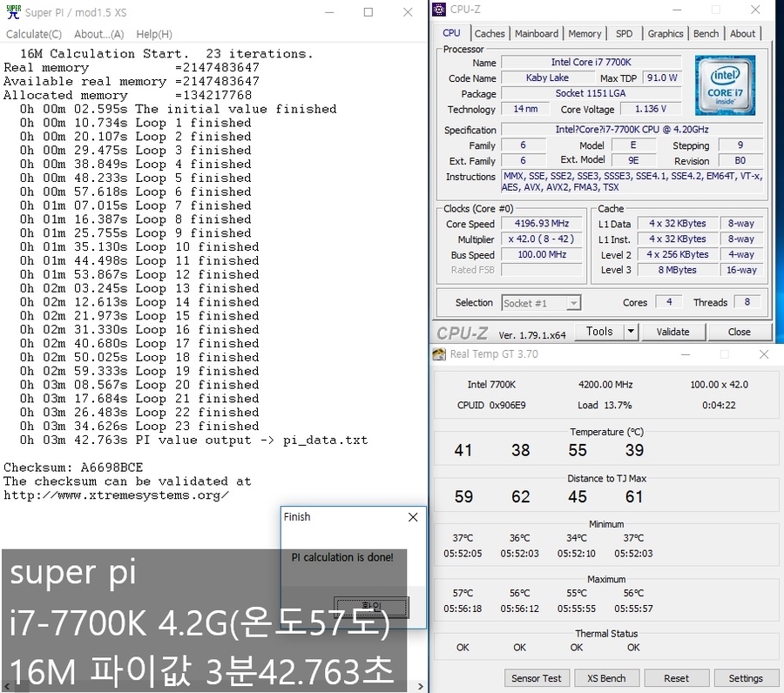Click the core temperature reading 55
The height and width of the screenshot is (693, 784).
pos(577,450)
